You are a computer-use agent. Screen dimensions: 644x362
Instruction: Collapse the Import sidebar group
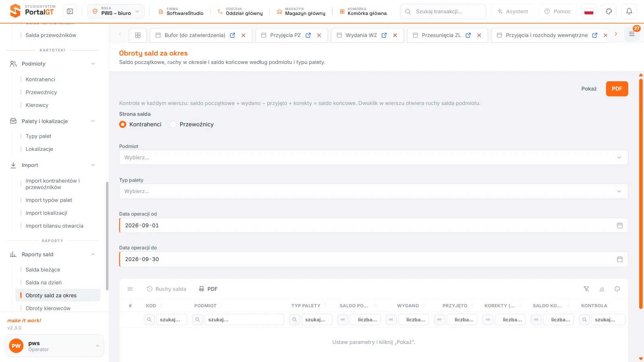tap(93, 165)
